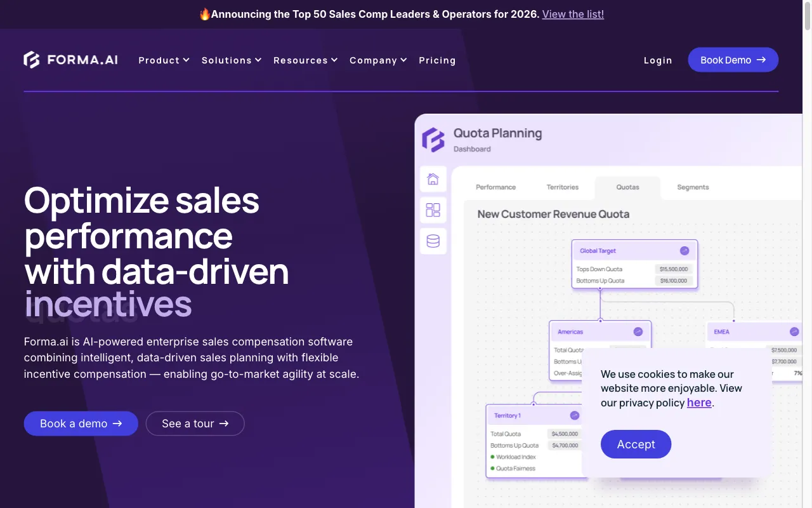The image size is (812, 508).
Task: Click the EMEA card's round icon
Action: (794, 331)
